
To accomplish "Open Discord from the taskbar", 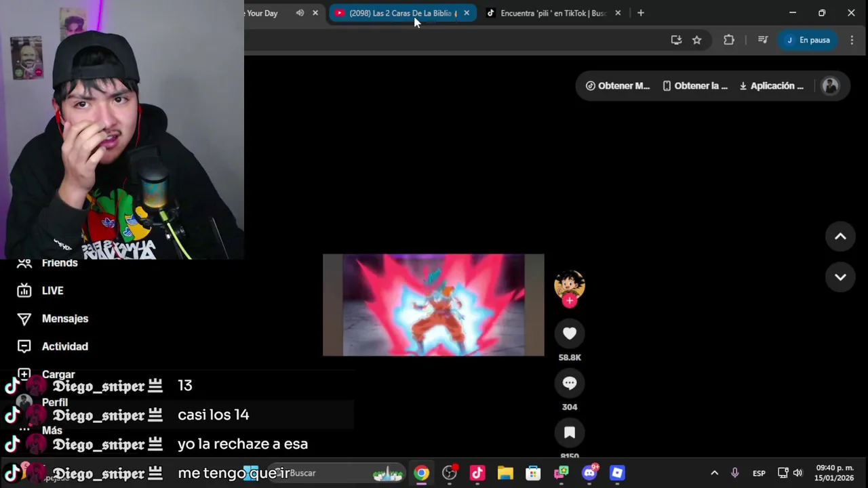I will coord(589,473).
